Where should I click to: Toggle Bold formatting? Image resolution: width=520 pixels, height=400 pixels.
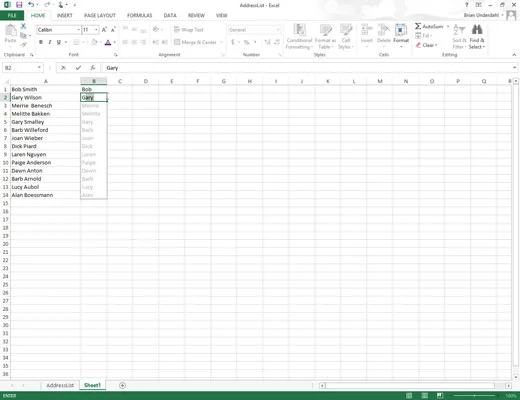41,42
